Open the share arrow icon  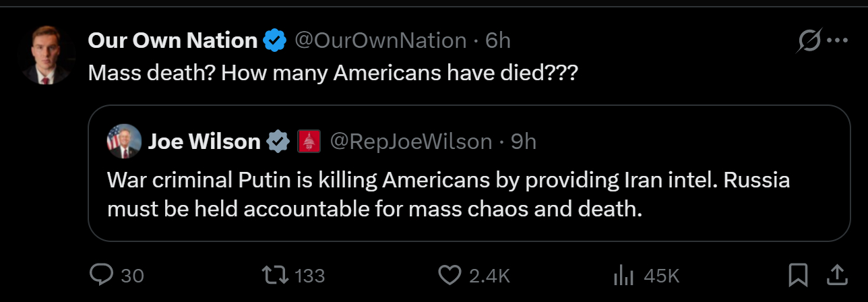tap(836, 274)
